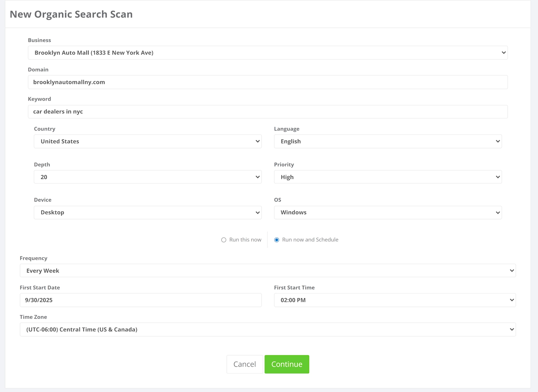The image size is (538, 392).
Task: Open the Country dropdown
Action: click(x=148, y=141)
